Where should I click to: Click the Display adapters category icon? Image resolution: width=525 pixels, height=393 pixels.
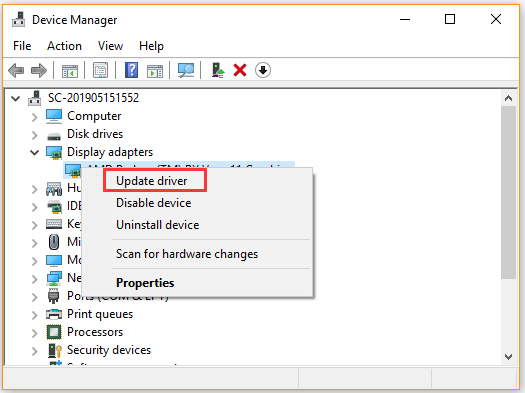click(x=54, y=153)
